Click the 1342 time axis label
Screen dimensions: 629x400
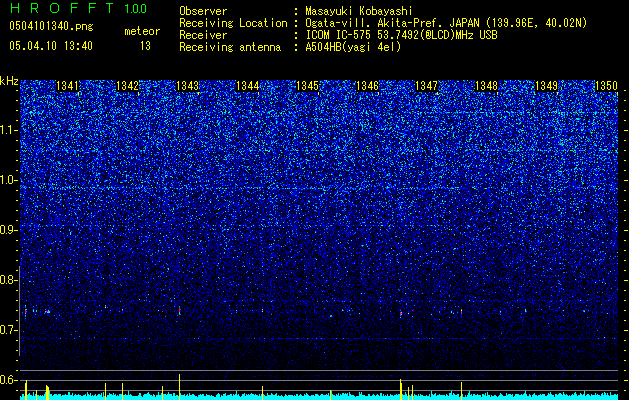coord(127,85)
